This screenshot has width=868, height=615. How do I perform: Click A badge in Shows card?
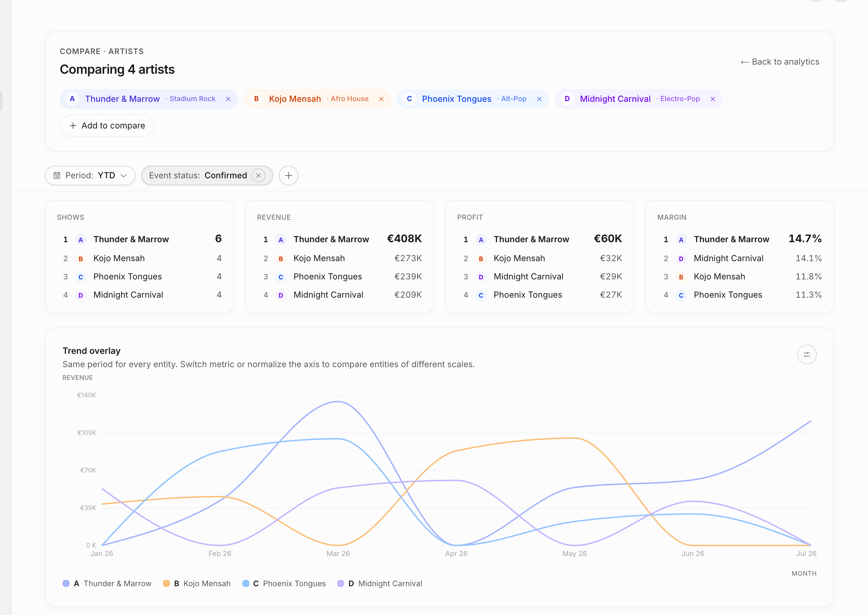coord(81,240)
